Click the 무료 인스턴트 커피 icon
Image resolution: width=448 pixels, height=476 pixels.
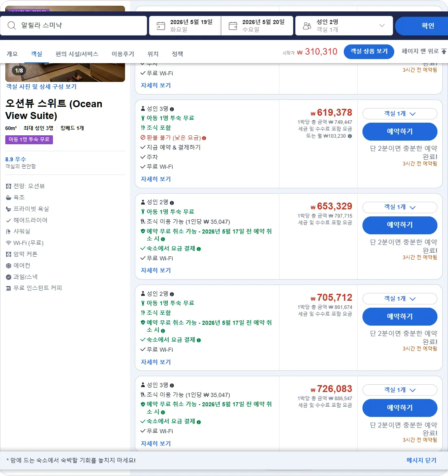pyautogui.click(x=9, y=288)
